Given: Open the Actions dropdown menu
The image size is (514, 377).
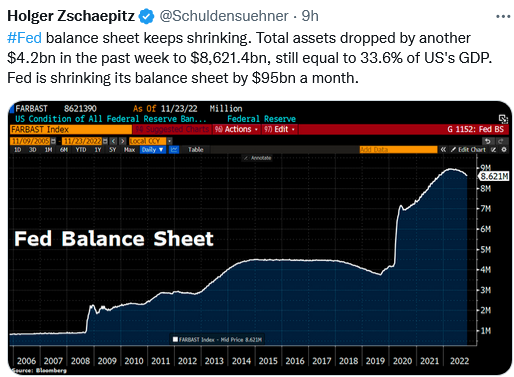Looking at the screenshot, I should 236,129.
